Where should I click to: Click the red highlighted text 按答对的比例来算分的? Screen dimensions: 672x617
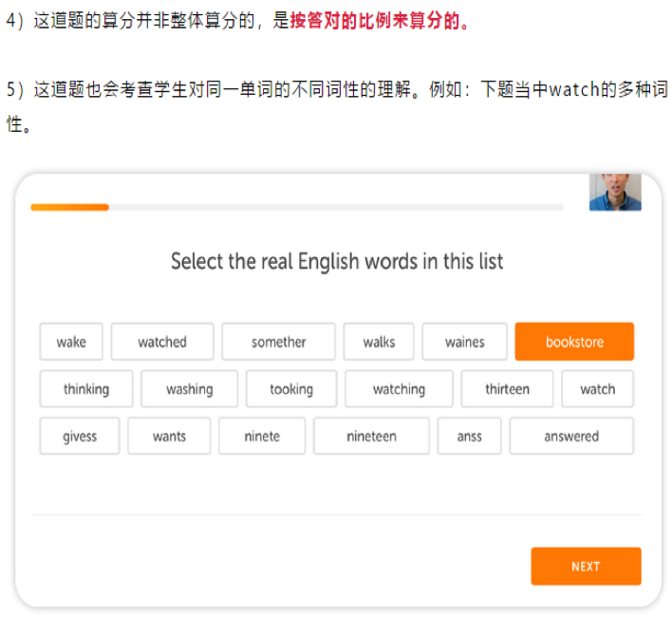pos(380,20)
